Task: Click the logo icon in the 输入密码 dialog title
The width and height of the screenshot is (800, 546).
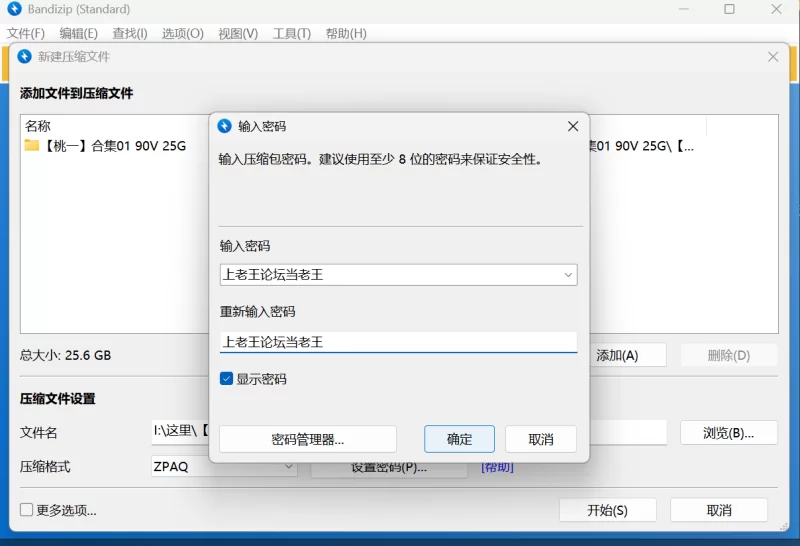Action: [224, 126]
